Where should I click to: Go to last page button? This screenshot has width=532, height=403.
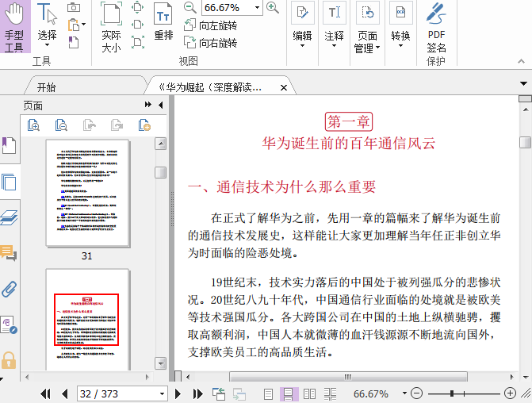pyautogui.click(x=197, y=393)
